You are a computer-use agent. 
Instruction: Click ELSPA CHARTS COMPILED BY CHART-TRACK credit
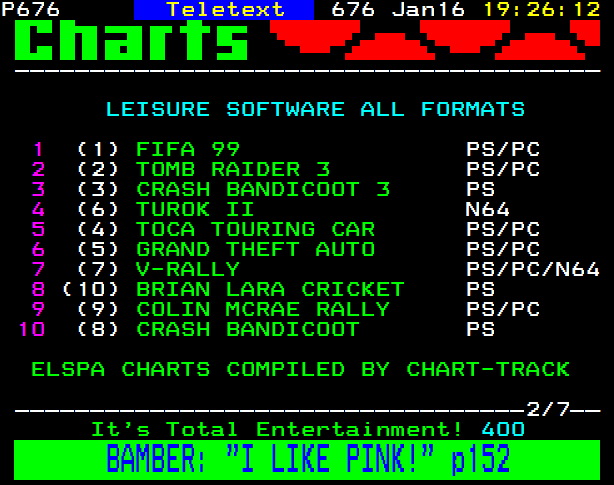[300, 370]
